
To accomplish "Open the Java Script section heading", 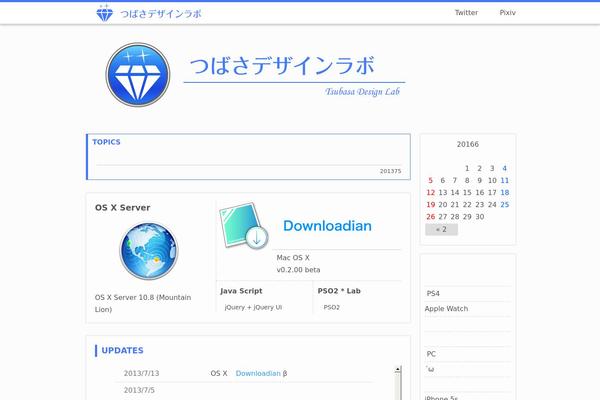I will click(x=241, y=291).
